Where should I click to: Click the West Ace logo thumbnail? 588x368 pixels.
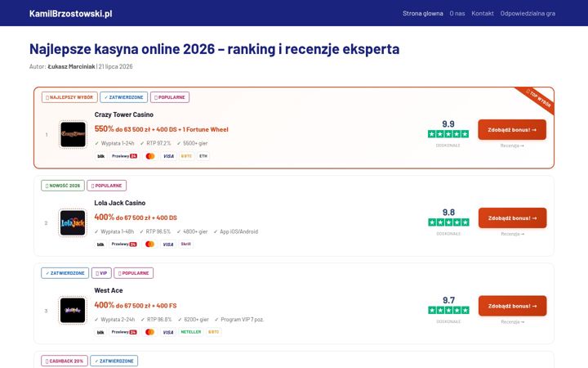pos(73,310)
